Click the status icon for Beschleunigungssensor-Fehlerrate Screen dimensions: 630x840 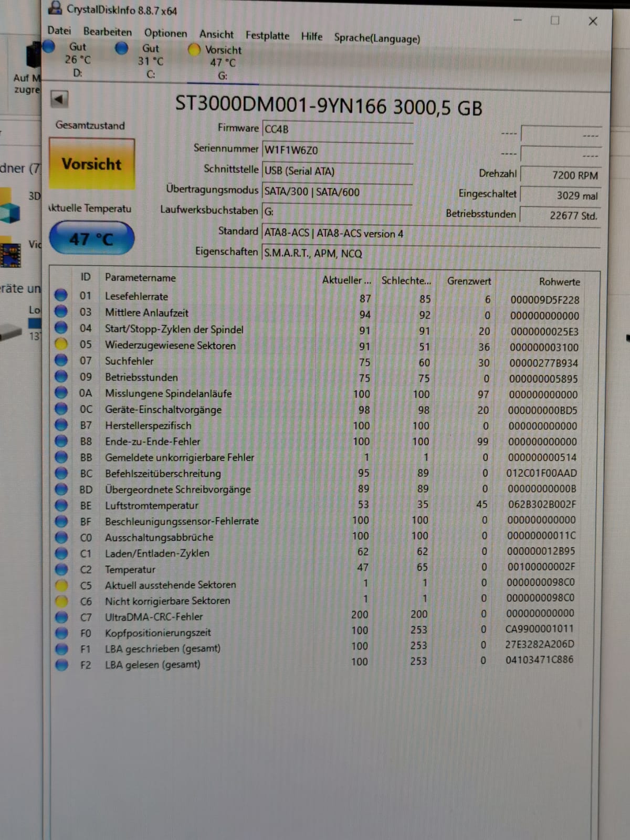[x=61, y=521]
